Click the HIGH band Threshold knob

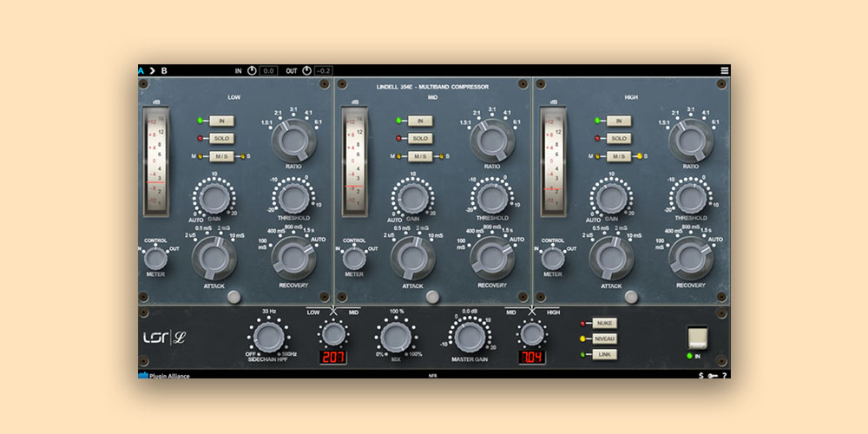coord(691,198)
